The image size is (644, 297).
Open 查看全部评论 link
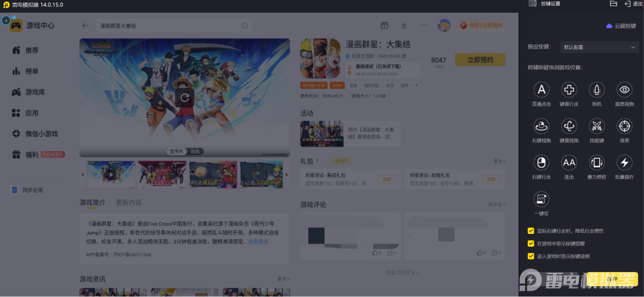tap(402, 273)
